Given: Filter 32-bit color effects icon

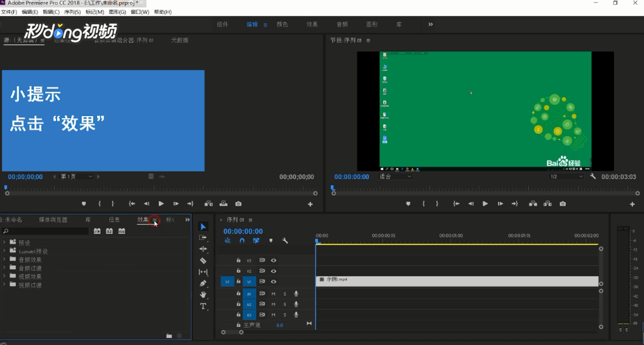Looking at the screenshot, I should [x=109, y=231].
